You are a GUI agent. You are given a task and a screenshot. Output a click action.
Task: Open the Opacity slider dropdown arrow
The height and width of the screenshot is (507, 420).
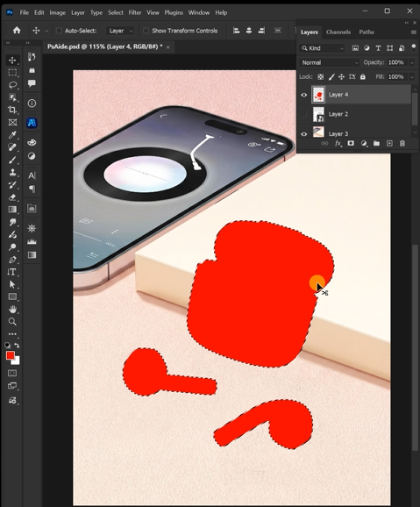[412, 62]
